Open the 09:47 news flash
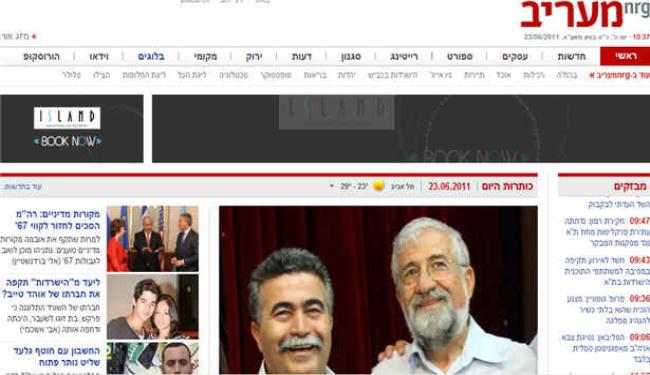Screen dimensions: 650x375 click(607, 232)
